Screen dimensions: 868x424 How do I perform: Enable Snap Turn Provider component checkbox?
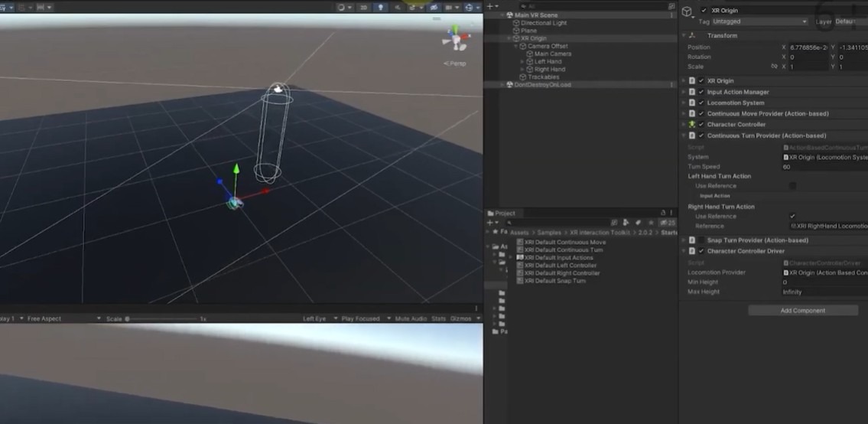[x=701, y=240]
